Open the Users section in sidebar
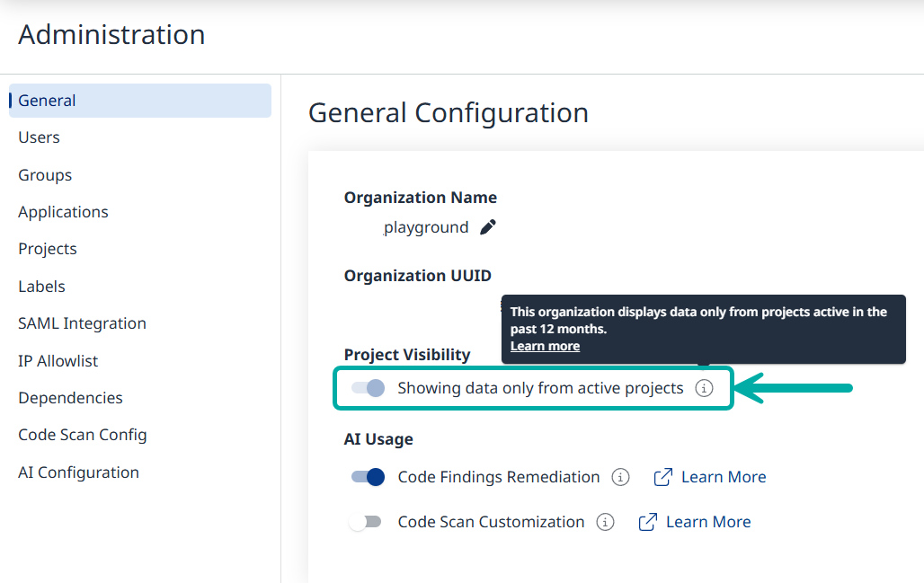This screenshot has width=924, height=583. [40, 137]
